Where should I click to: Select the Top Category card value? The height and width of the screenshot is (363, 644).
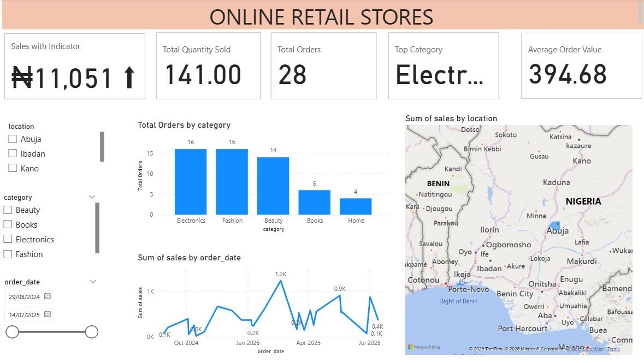click(x=439, y=75)
